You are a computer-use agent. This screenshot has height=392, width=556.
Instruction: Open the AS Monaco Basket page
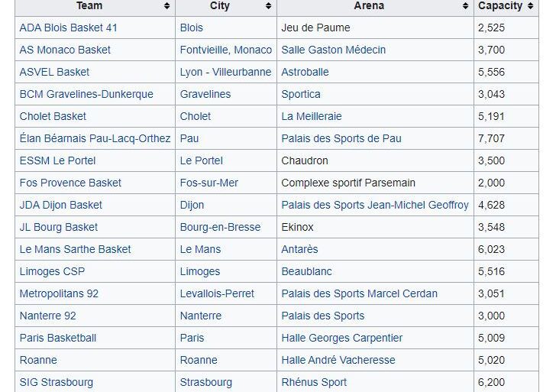[x=65, y=50]
